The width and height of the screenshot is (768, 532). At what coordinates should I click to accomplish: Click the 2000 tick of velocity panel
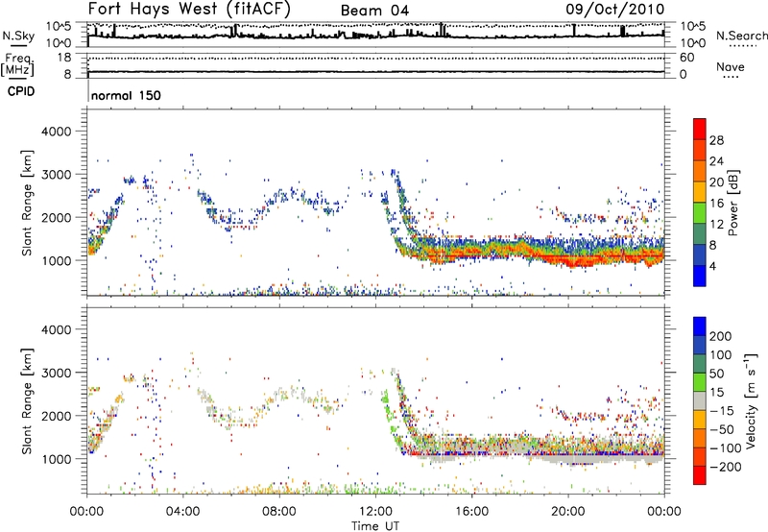[x=56, y=416]
